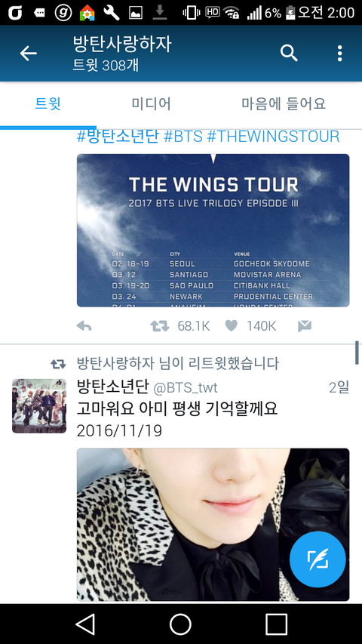Open the #THEWINGSTOUR hashtag
The height and width of the screenshot is (644, 362).
click(273, 137)
